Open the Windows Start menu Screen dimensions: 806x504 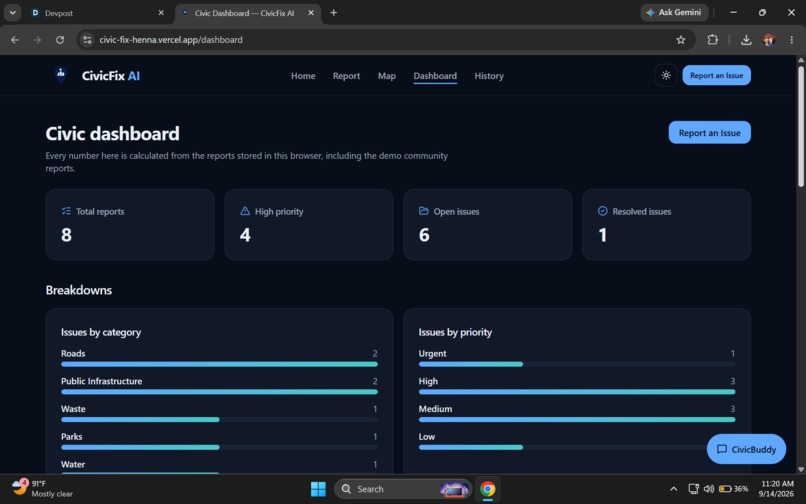click(318, 489)
